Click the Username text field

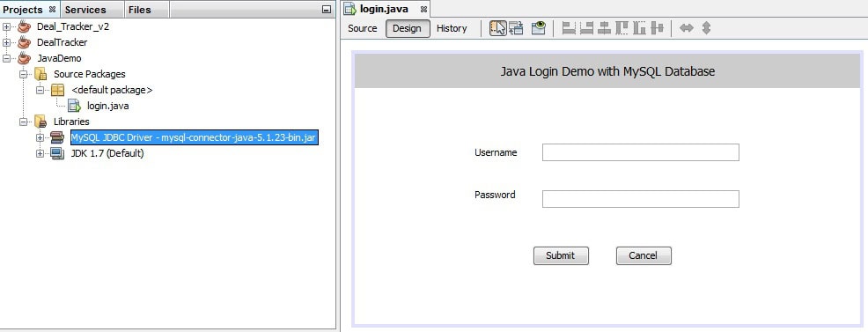(x=641, y=152)
